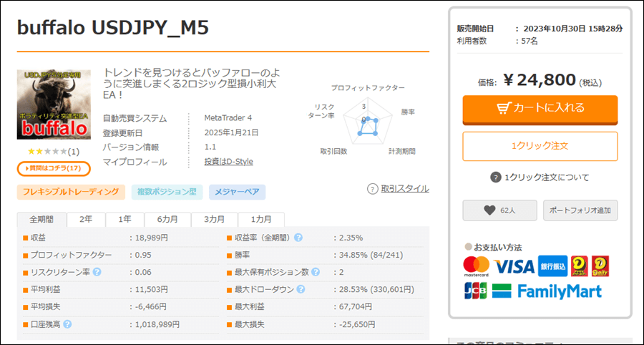Click the 口座残高 value 1,018,989円
The height and width of the screenshot is (345, 644).
(x=157, y=324)
